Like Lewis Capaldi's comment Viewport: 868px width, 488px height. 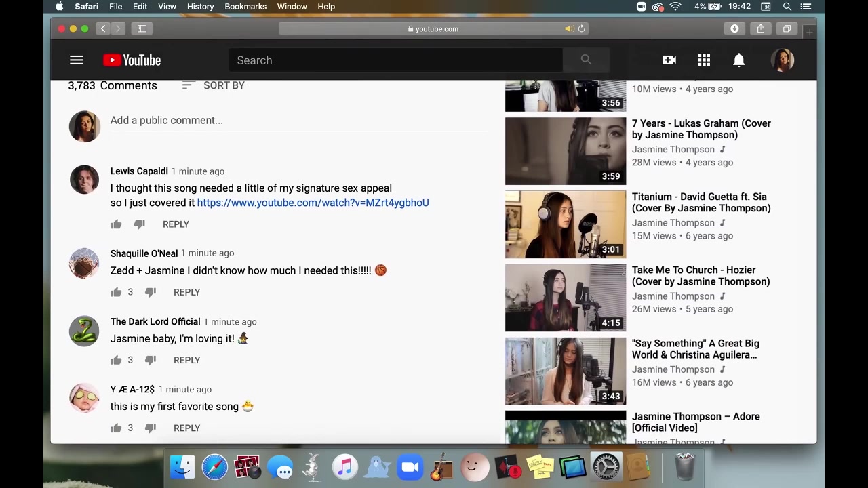tap(116, 224)
